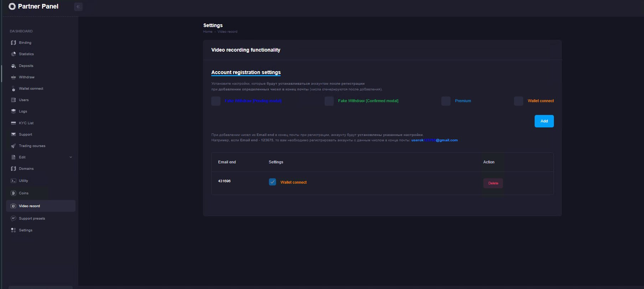
Task: Open the Users icon in sidebar
Action: point(14,100)
